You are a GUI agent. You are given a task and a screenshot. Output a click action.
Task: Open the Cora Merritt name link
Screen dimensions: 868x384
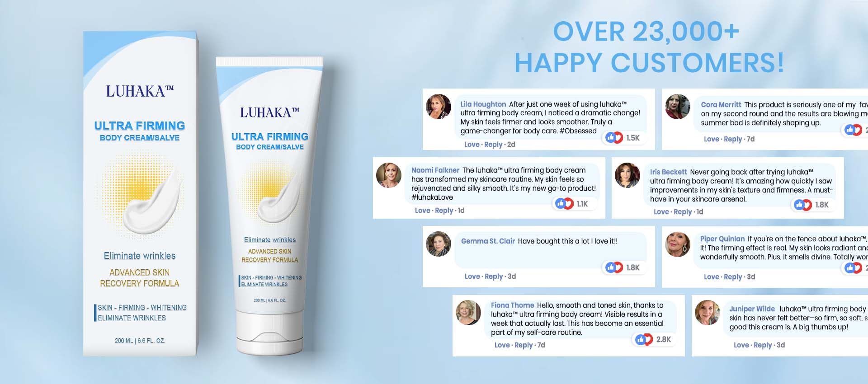(721, 104)
